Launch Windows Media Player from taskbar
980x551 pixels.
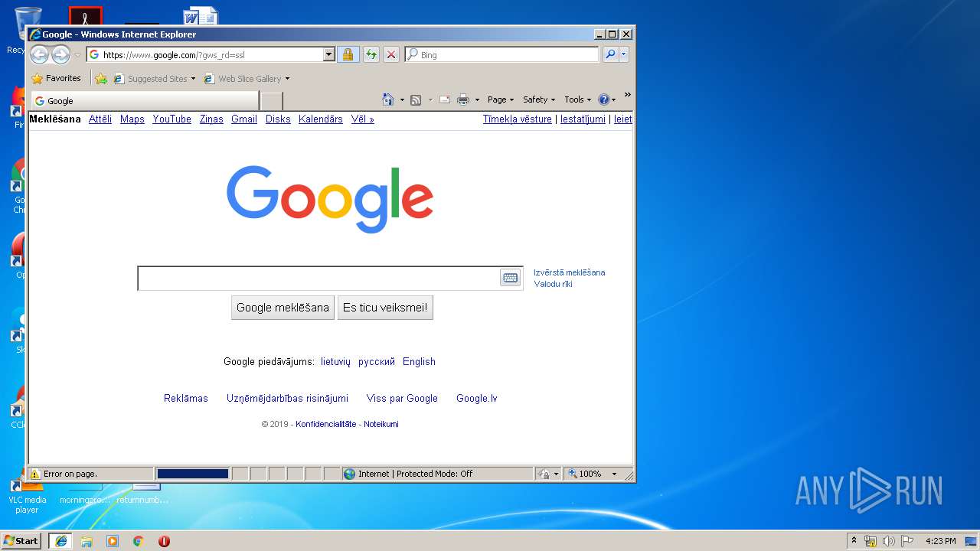coord(113,541)
